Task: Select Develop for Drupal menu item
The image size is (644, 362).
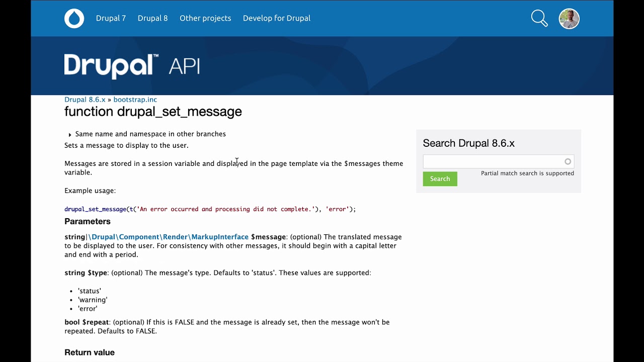Action: tap(277, 18)
